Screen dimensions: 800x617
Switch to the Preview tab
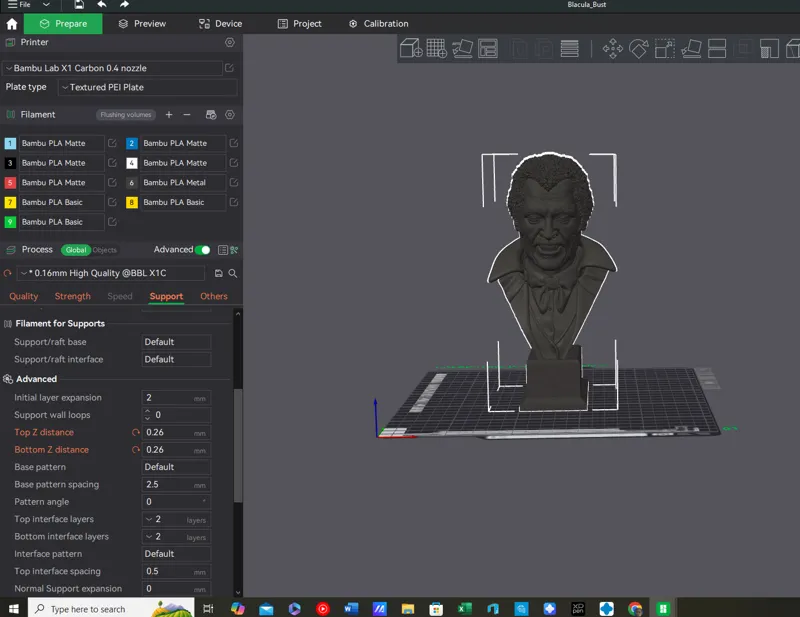tap(142, 24)
